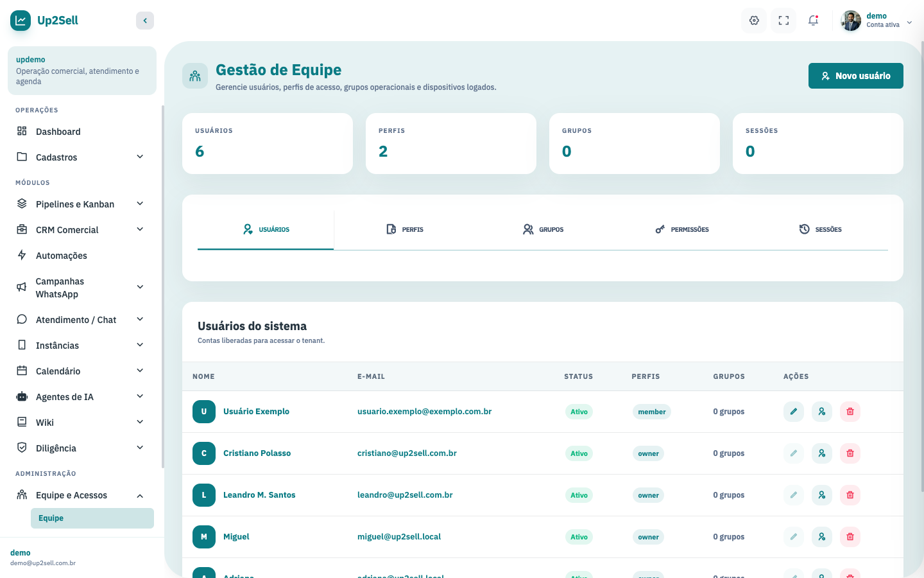Click email cristiano@up2sell.com.br

click(x=407, y=453)
